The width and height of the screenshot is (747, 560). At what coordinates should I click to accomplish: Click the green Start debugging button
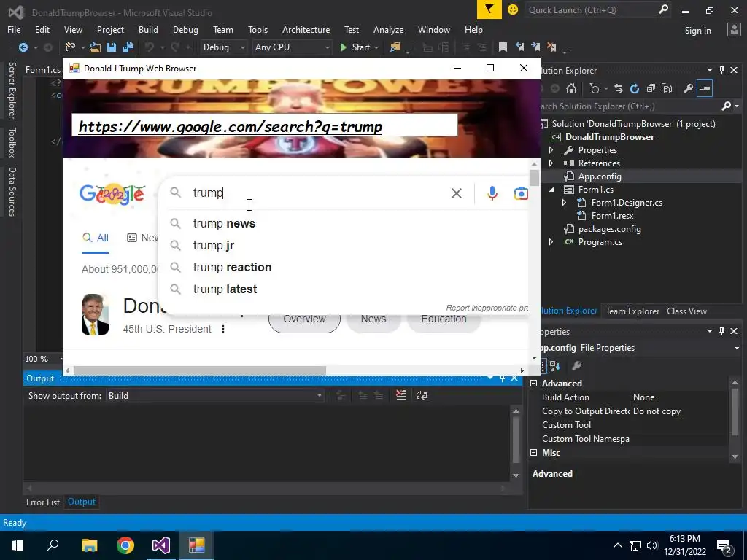[355, 47]
